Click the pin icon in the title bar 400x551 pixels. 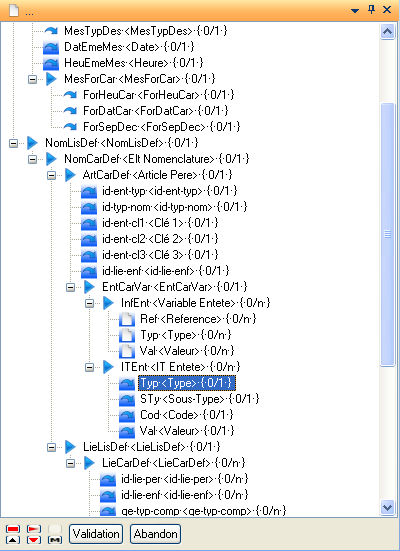click(x=372, y=9)
